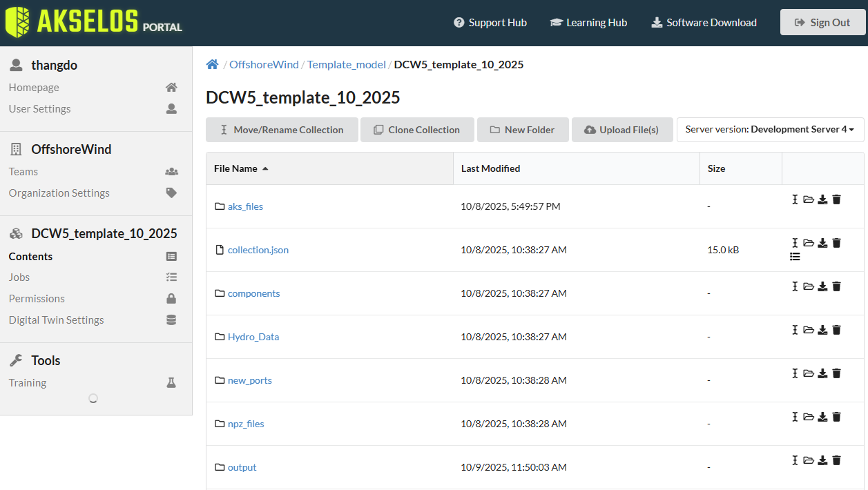868x490 pixels.
Task: Download the components folder
Action: pyautogui.click(x=822, y=286)
